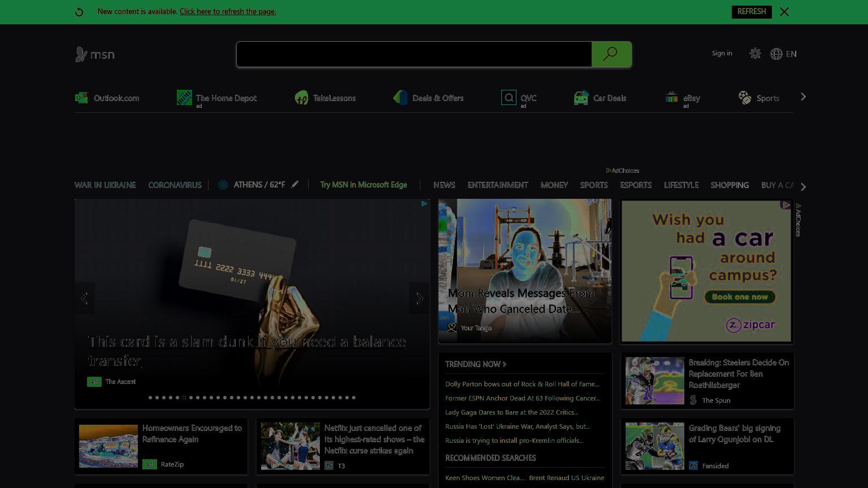
Task: Click the Deals & Offers tag icon
Action: 401,98
